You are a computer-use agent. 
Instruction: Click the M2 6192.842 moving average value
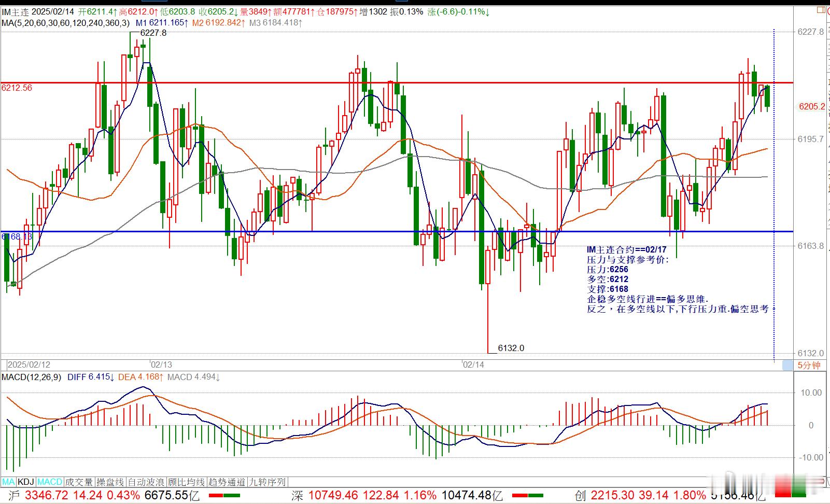pos(218,23)
